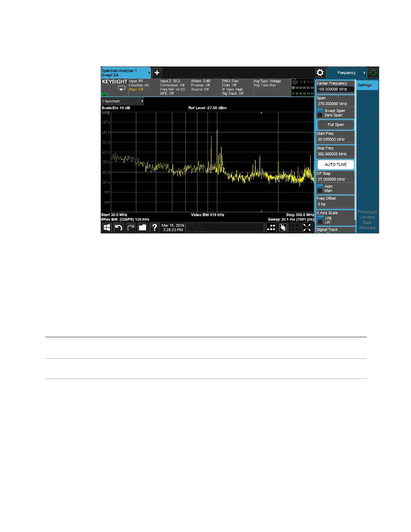The width and height of the screenshot is (411, 532).
Task: Click the Input Z: 50 Ω info panel
Action: click(x=175, y=87)
